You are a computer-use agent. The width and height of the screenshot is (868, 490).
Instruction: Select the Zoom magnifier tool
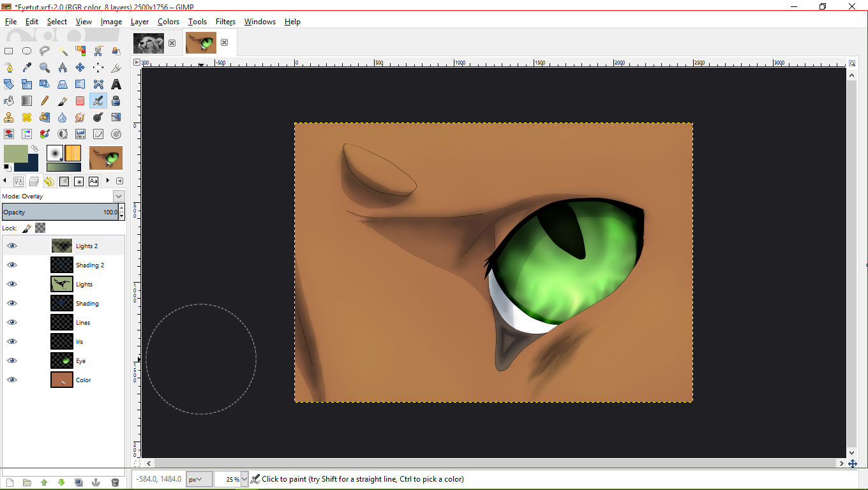[x=45, y=68]
